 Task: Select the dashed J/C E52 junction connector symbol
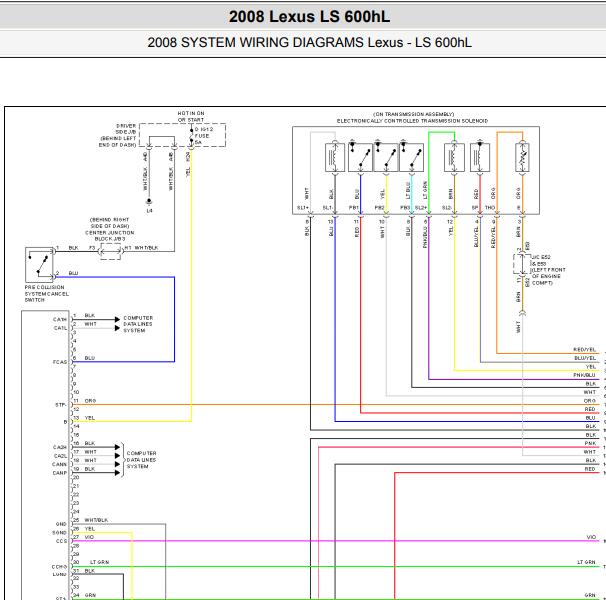point(521,264)
